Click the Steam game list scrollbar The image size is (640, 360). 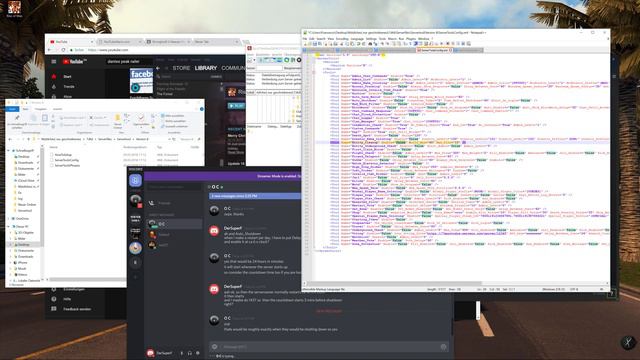point(222,88)
